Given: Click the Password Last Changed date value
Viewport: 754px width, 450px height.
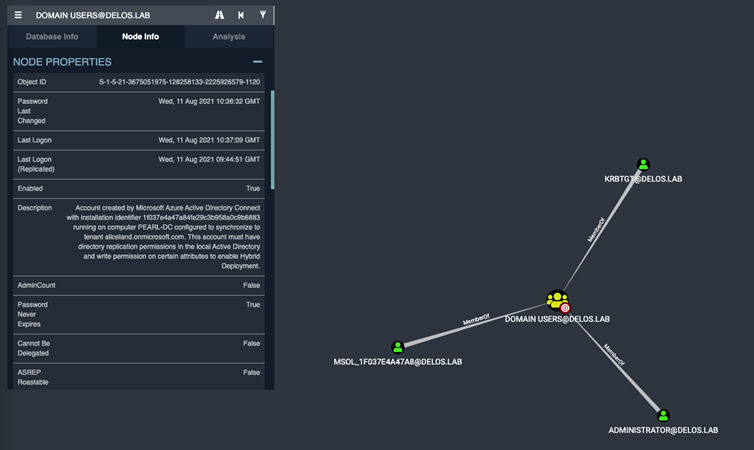Looking at the screenshot, I should coord(209,101).
